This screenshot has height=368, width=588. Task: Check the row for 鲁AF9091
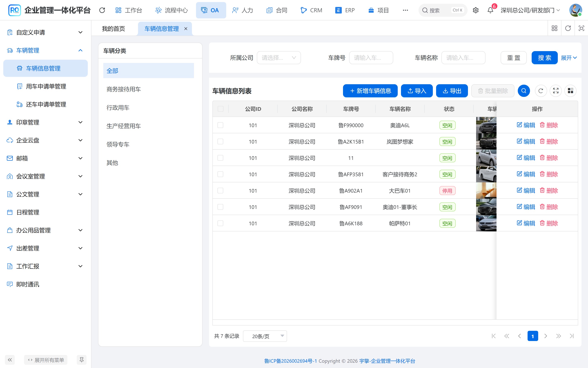tap(220, 207)
